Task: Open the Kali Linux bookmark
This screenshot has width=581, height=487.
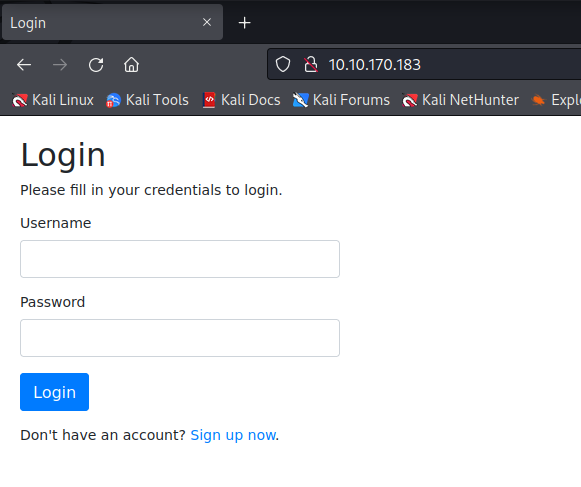Action: point(53,100)
